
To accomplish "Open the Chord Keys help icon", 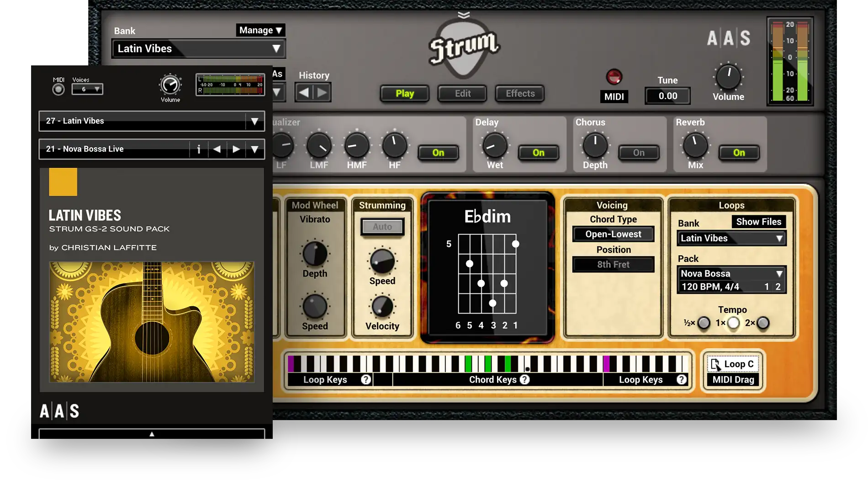I will coord(525,379).
